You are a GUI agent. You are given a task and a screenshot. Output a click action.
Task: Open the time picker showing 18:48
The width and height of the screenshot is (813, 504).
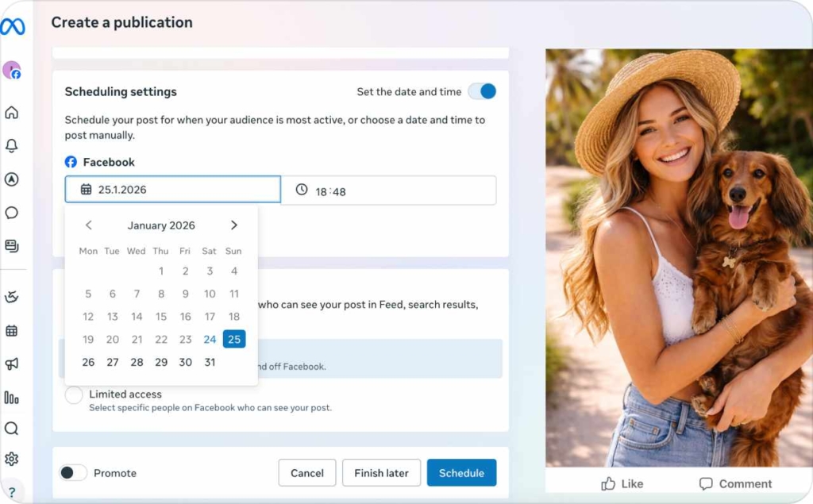click(389, 190)
